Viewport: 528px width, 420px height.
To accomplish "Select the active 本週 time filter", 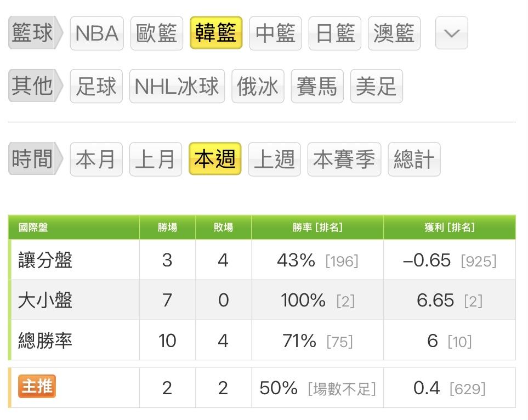I will click(215, 160).
